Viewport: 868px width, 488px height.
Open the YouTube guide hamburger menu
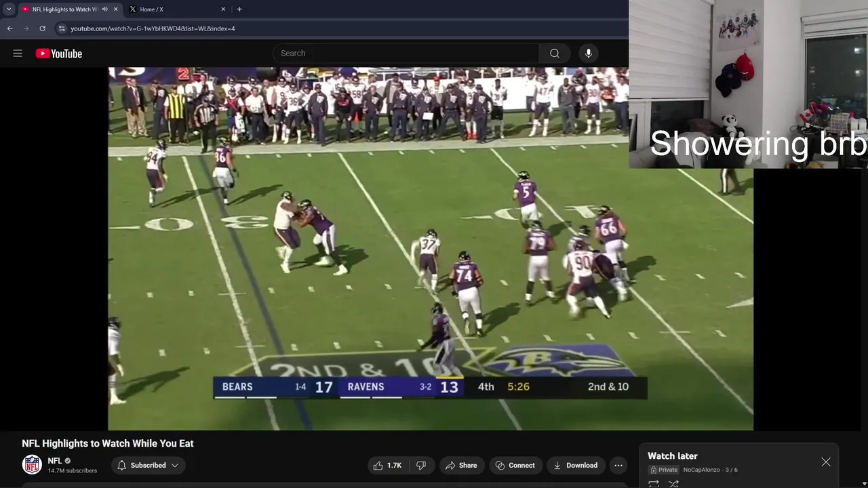[18, 54]
